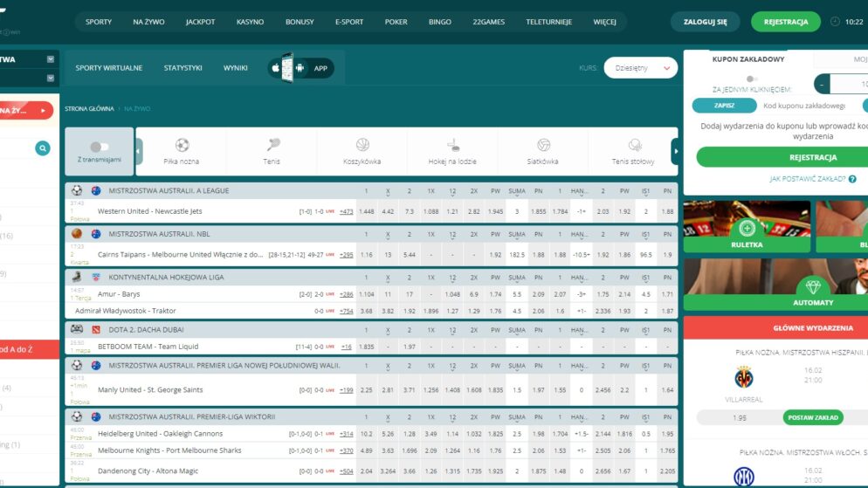Enable the Za jednym kliknięciem toggle

point(751,79)
